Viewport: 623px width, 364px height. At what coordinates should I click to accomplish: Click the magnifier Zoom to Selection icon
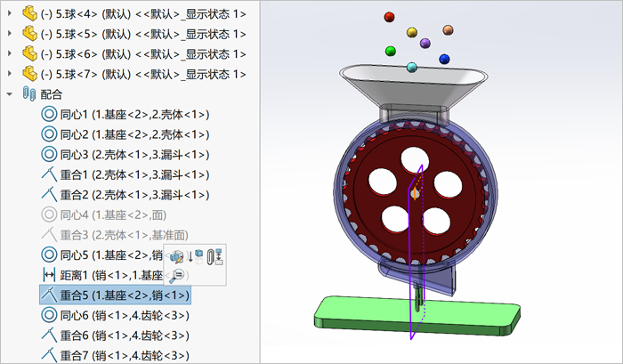(x=177, y=275)
